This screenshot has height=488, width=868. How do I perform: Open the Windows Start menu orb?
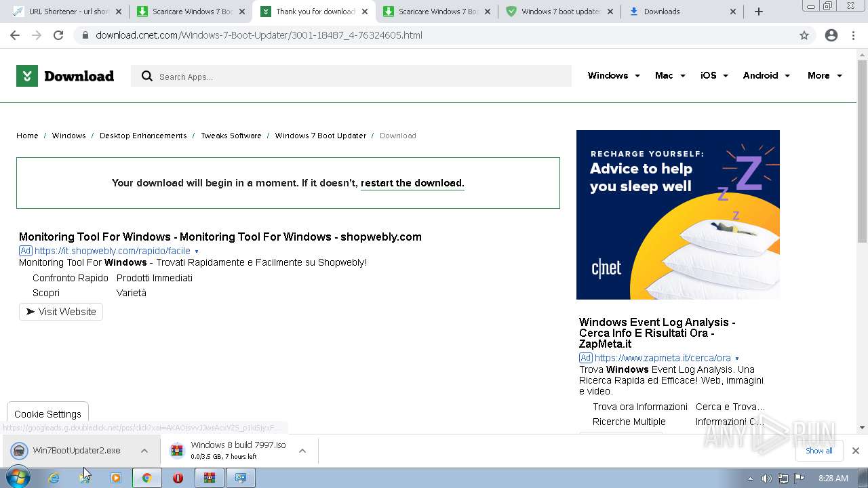pyautogui.click(x=18, y=477)
